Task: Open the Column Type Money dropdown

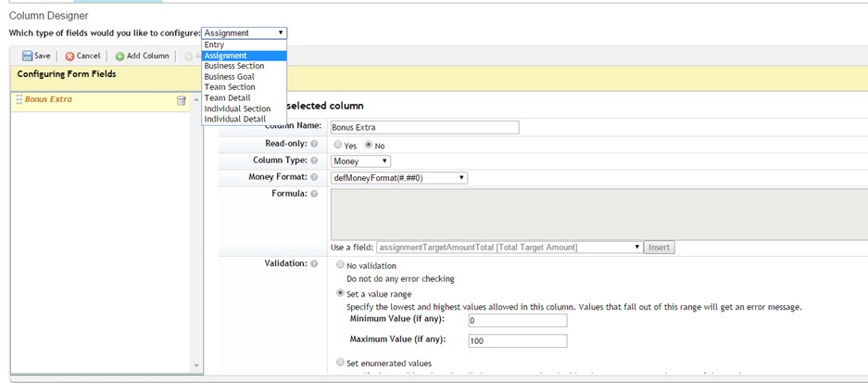Action: click(360, 161)
